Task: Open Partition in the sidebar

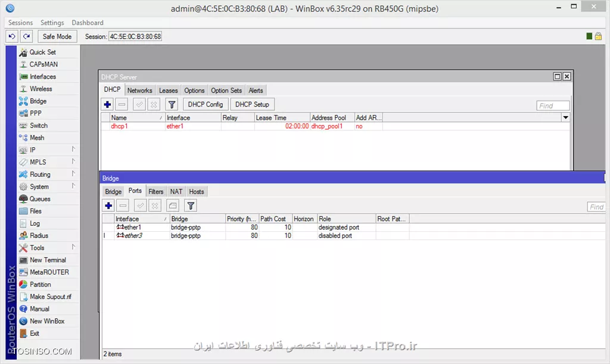Action: [40, 284]
